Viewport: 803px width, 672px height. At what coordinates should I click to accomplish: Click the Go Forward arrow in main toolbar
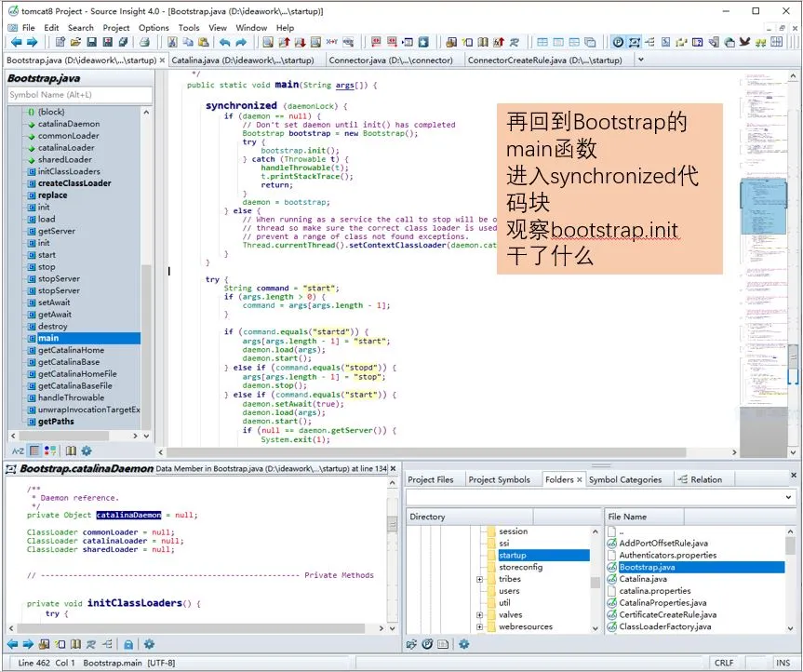point(33,42)
